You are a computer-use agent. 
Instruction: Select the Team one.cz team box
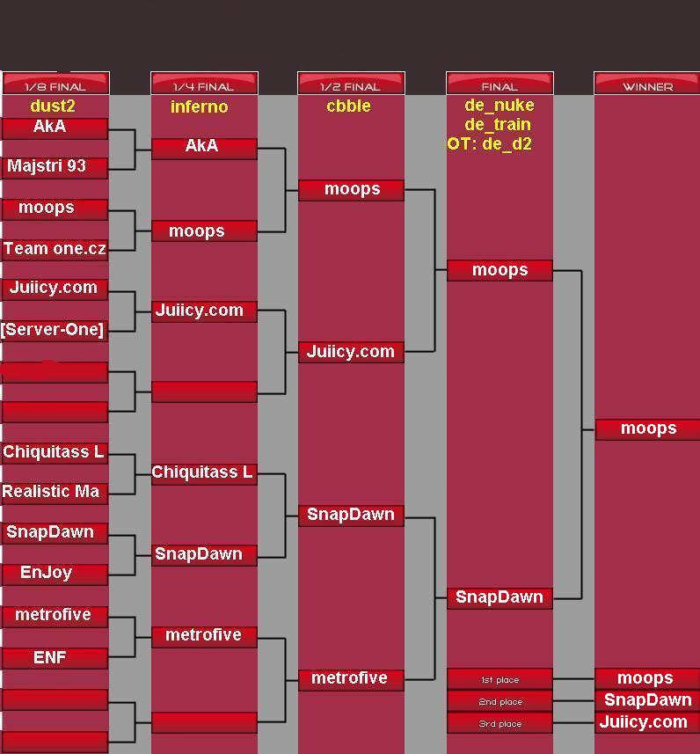(x=55, y=251)
